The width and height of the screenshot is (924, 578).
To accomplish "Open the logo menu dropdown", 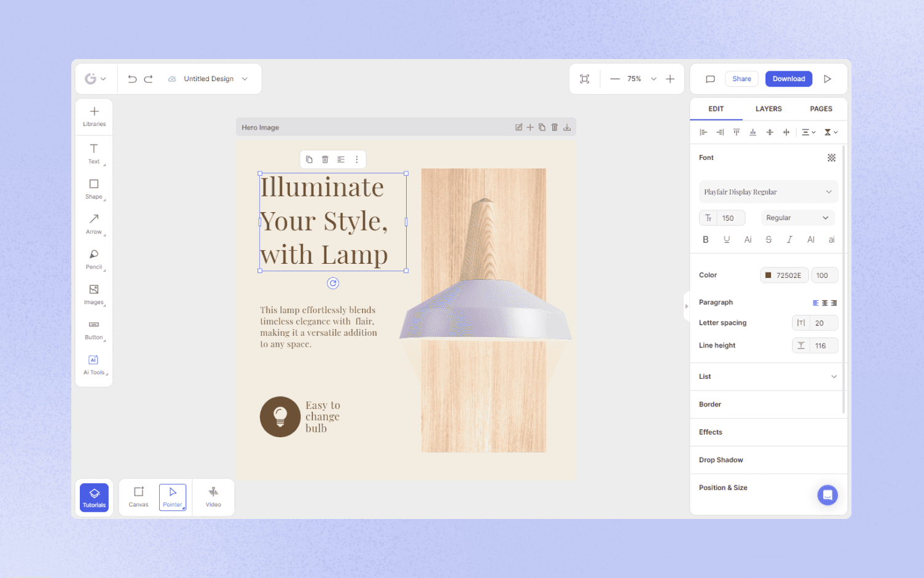I will [x=95, y=79].
